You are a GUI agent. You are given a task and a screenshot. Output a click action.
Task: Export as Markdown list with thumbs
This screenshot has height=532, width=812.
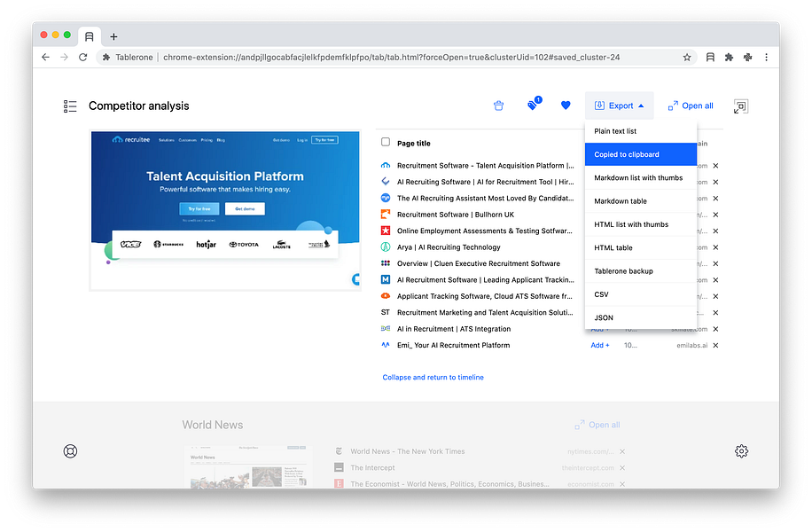(641, 177)
